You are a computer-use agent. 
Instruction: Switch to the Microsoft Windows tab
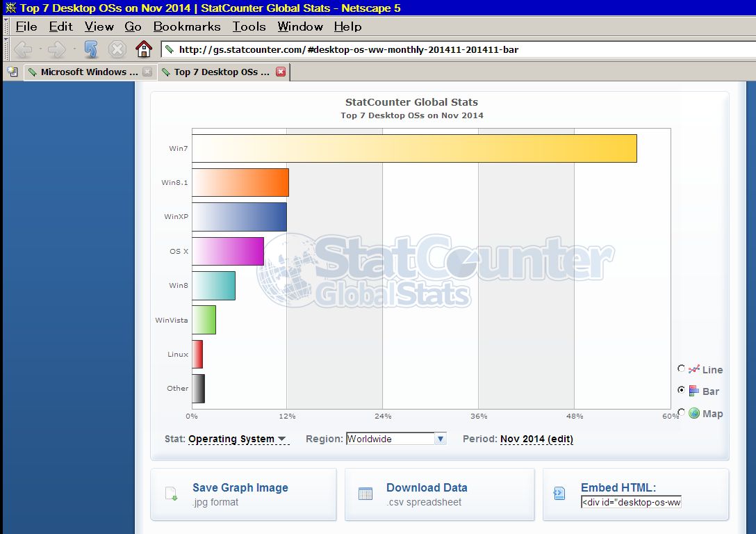coord(89,72)
